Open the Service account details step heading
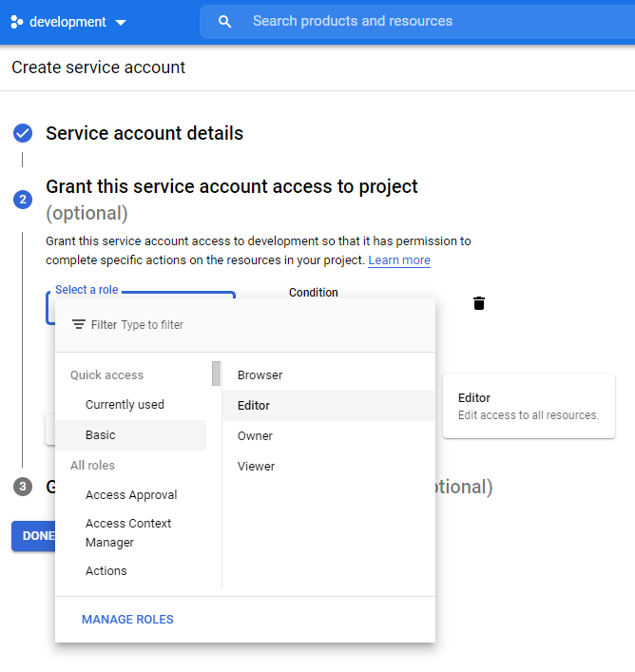The width and height of the screenshot is (635, 672). click(x=144, y=133)
